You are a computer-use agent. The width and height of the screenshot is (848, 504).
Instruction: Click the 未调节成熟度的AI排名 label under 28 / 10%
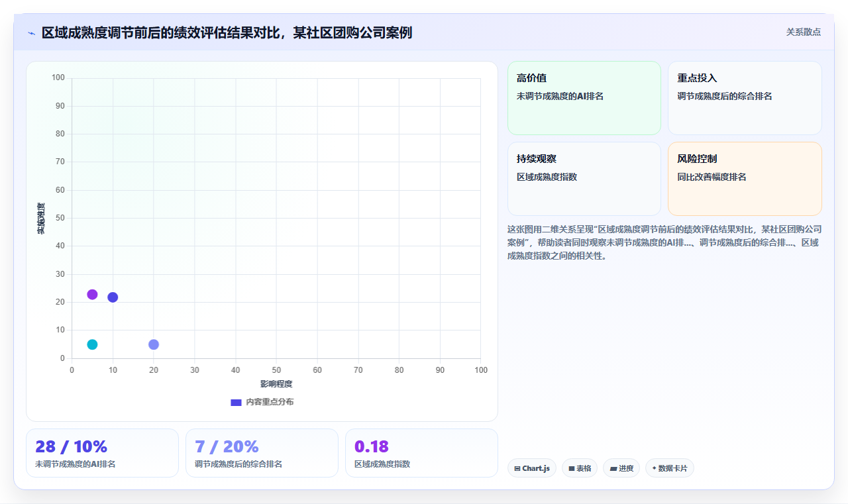76,464
